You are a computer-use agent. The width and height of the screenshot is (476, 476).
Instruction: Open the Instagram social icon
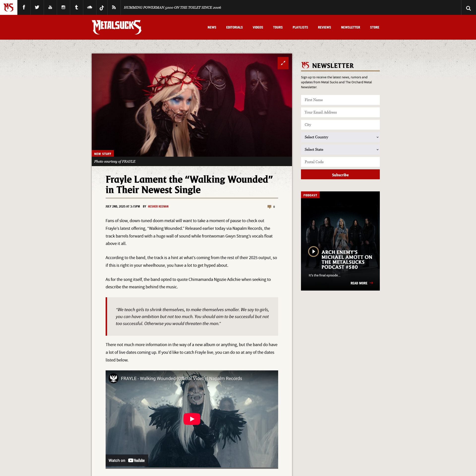[63, 7]
